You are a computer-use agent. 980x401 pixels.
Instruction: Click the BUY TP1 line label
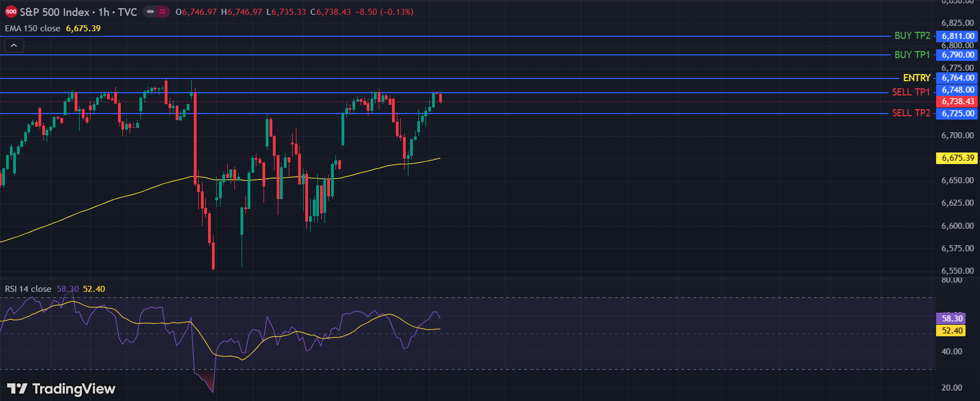pos(912,55)
